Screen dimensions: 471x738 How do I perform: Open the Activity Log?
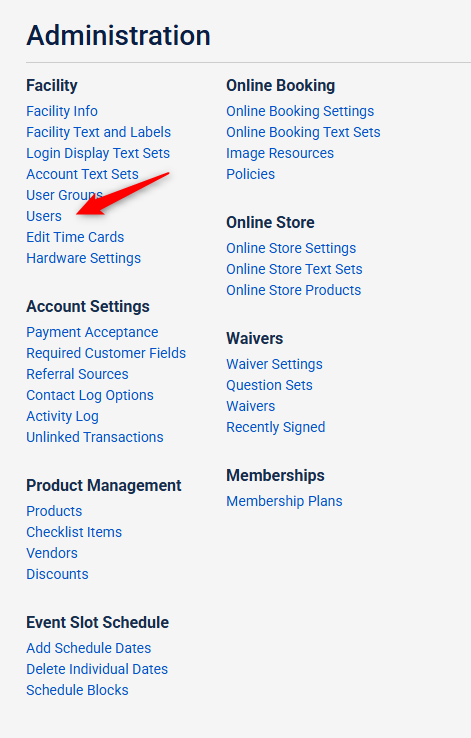[x=62, y=417]
